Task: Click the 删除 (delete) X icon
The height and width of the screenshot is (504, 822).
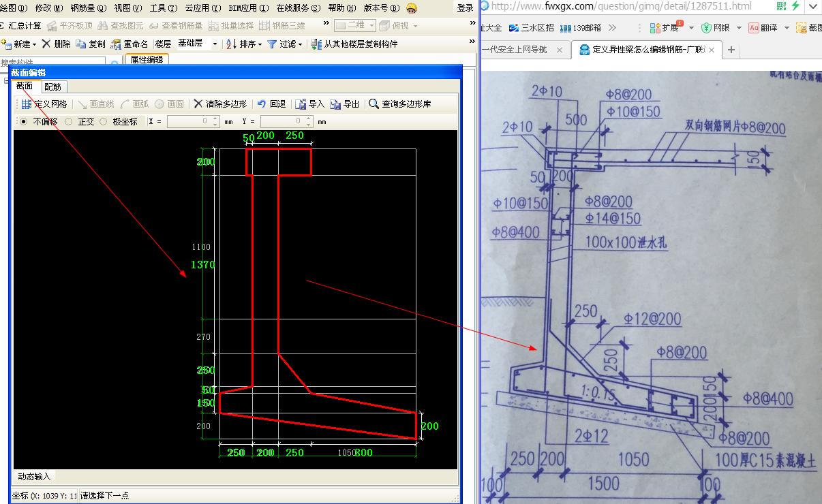Action: click(46, 44)
